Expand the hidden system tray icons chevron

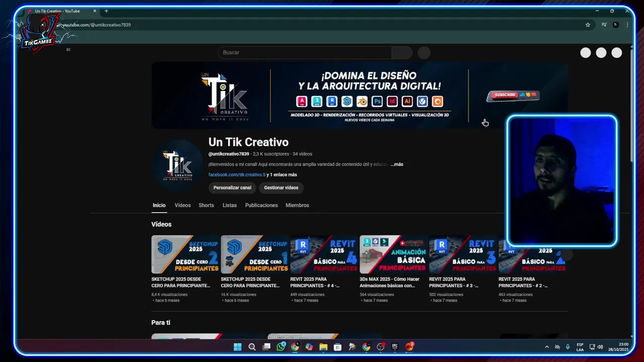click(x=547, y=347)
